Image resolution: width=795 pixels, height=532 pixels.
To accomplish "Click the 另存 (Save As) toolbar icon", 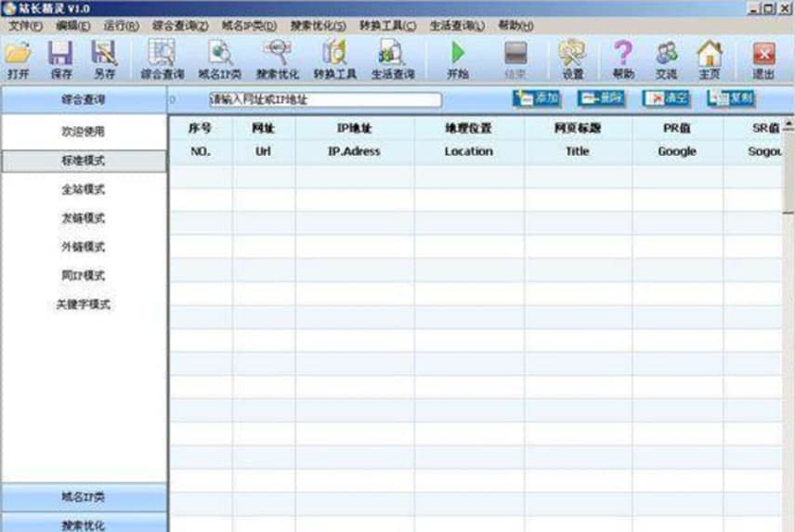I will 104,59.
